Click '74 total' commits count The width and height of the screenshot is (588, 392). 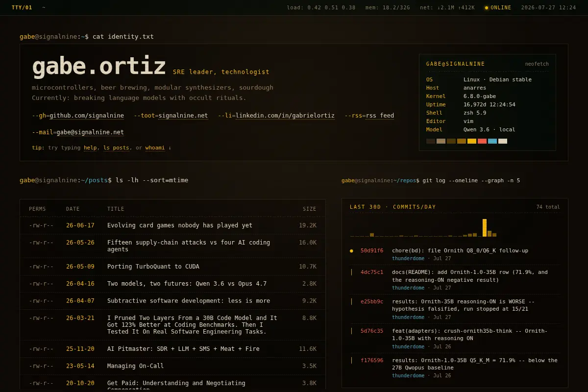548,207
